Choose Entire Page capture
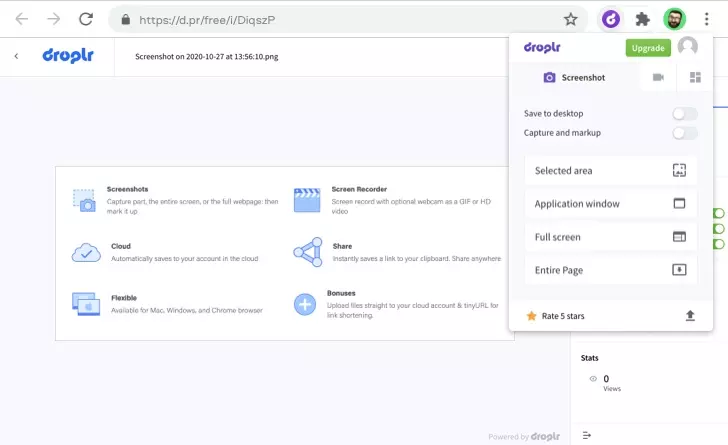The image size is (728, 445). pos(611,270)
